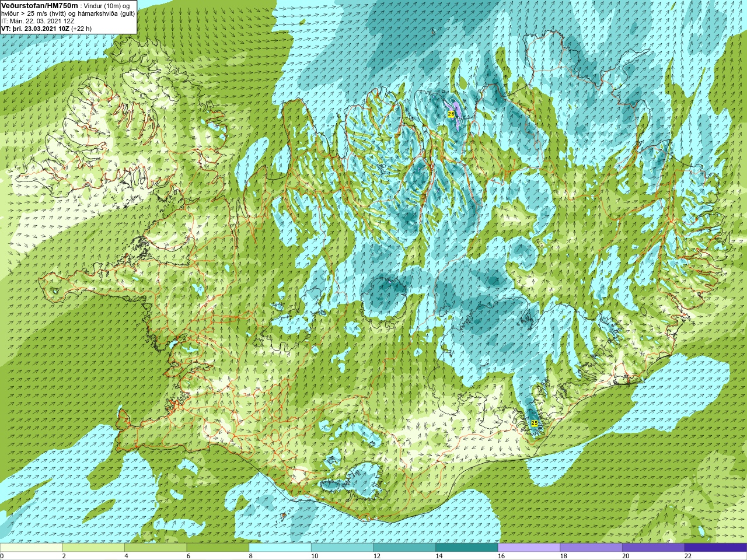
Task: Pick the darkest purple 22+ m/s swatch
Action: (716, 548)
